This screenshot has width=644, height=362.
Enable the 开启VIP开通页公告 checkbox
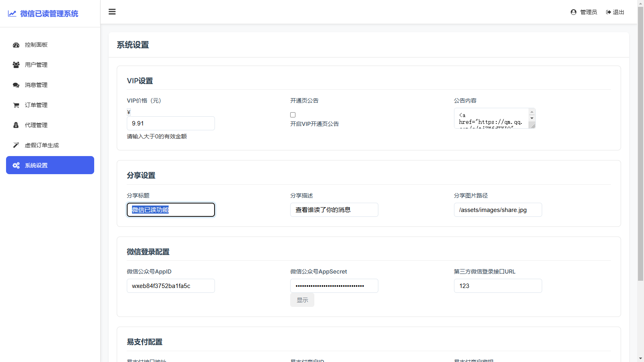click(293, 115)
